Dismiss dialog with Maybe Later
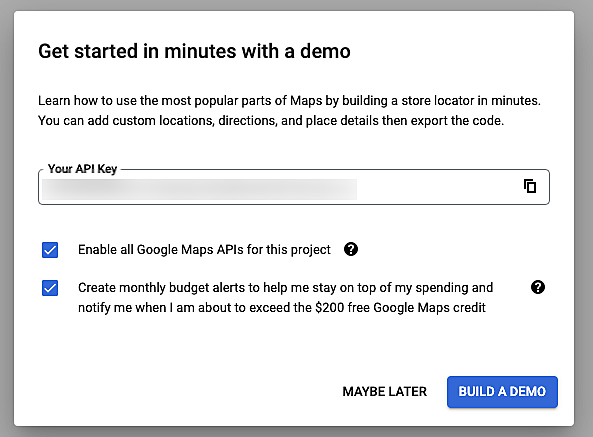 385,392
